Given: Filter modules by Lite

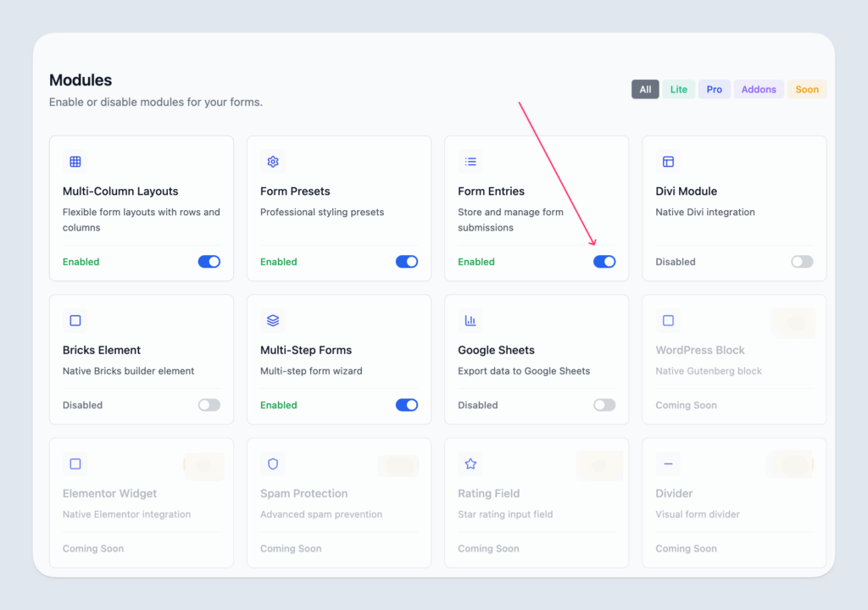Looking at the screenshot, I should click(x=679, y=89).
